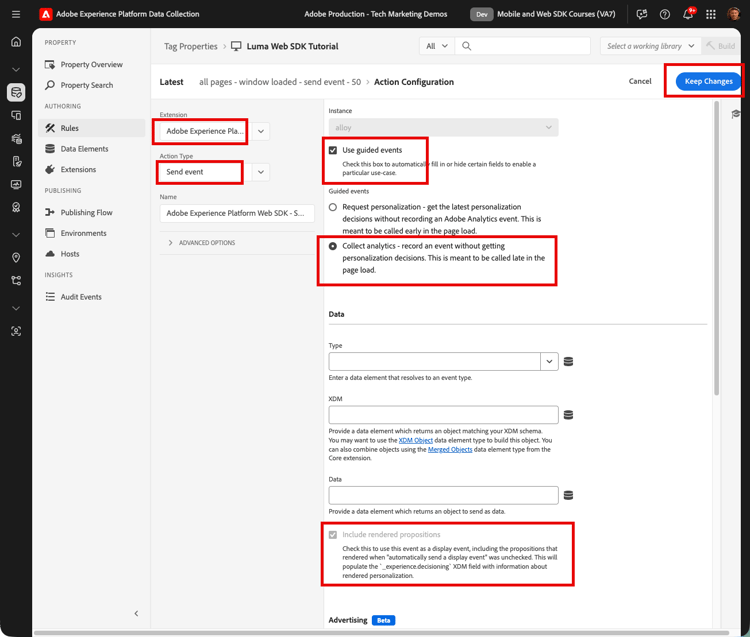Click the Cancel button

click(640, 81)
